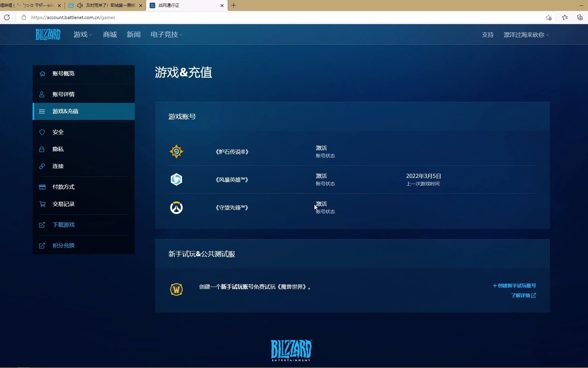Image resolution: width=588 pixels, height=368 pixels.
Task: Open a new browser tab
Action: tap(233, 5)
